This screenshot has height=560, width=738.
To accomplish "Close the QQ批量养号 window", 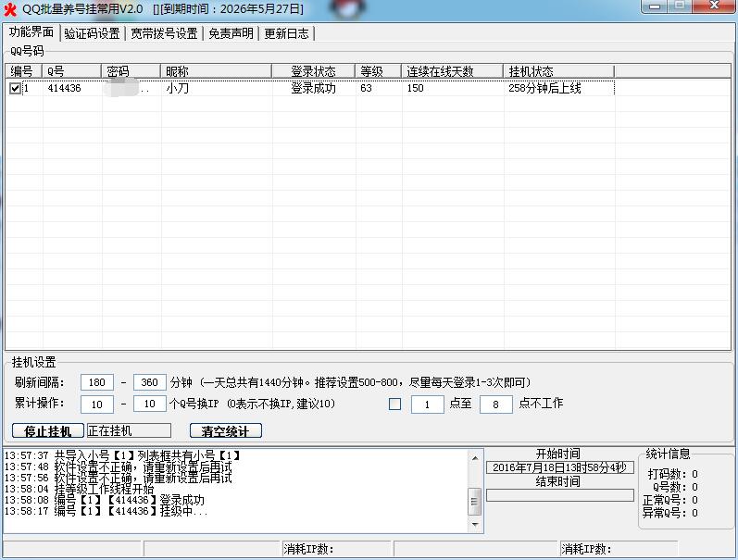I will coord(714,6).
